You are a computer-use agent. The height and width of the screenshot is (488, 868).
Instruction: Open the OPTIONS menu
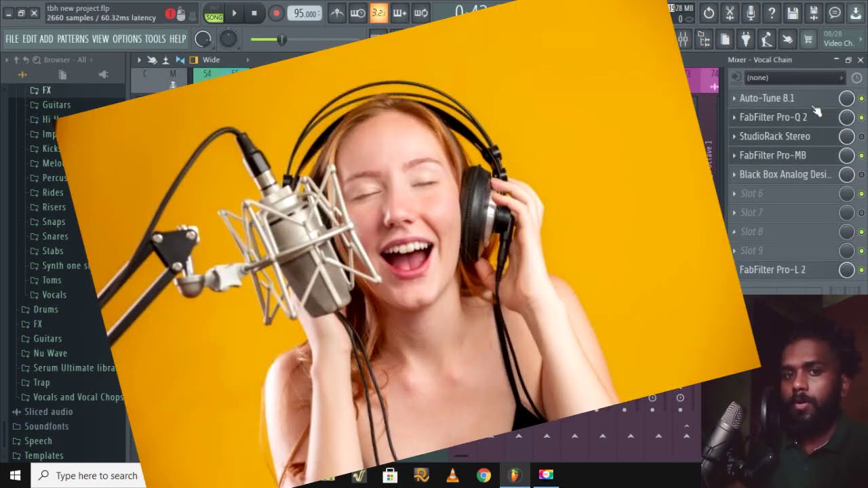(127, 39)
